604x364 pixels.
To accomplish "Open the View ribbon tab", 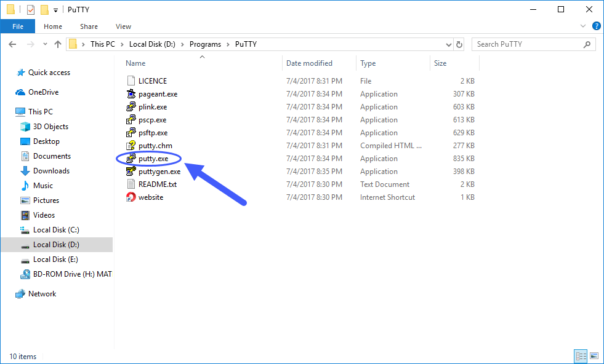I will [x=123, y=26].
